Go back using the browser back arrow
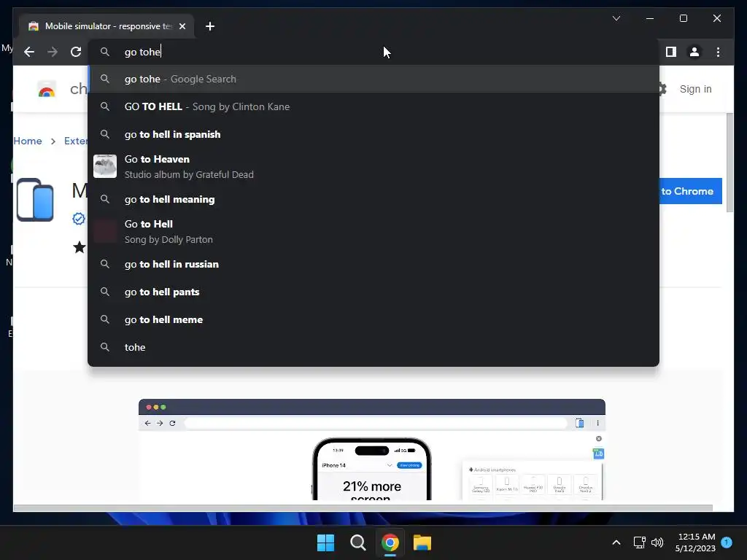This screenshot has width=747, height=560. click(x=29, y=52)
